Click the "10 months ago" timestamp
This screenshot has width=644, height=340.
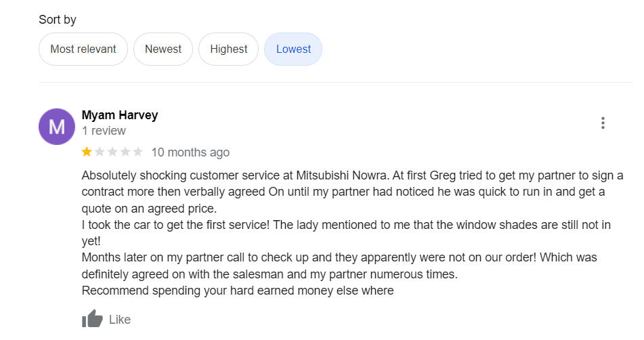190,152
